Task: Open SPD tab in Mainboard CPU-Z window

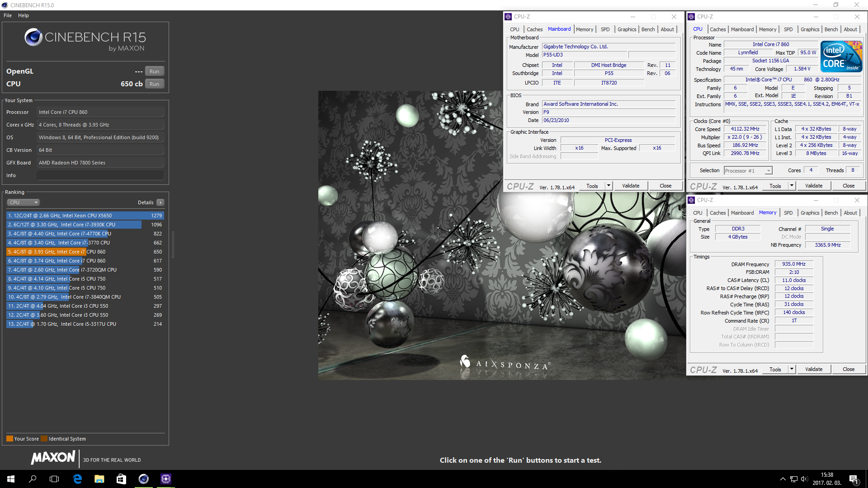Action: coord(605,29)
